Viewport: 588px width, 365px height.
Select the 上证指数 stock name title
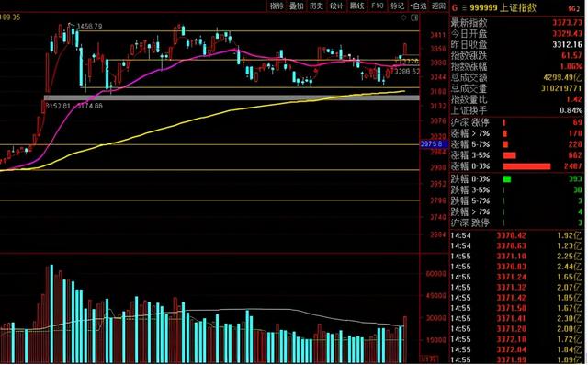pyautogui.click(x=519, y=7)
